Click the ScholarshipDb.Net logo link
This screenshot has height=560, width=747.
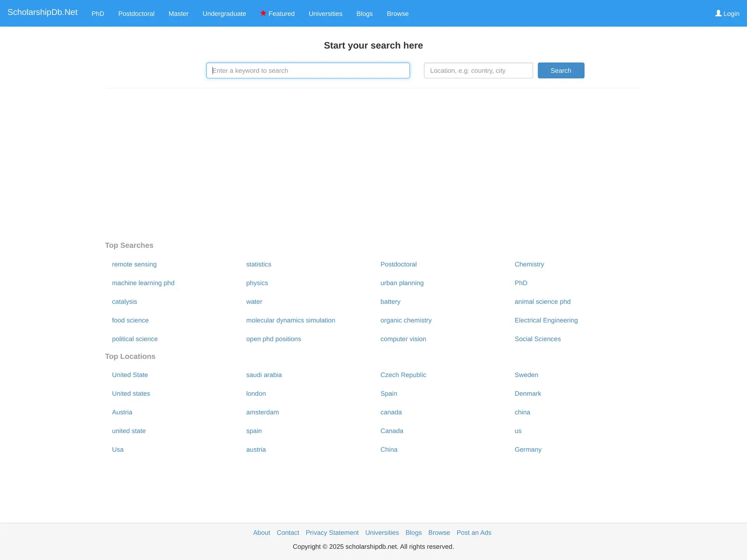tap(42, 12)
